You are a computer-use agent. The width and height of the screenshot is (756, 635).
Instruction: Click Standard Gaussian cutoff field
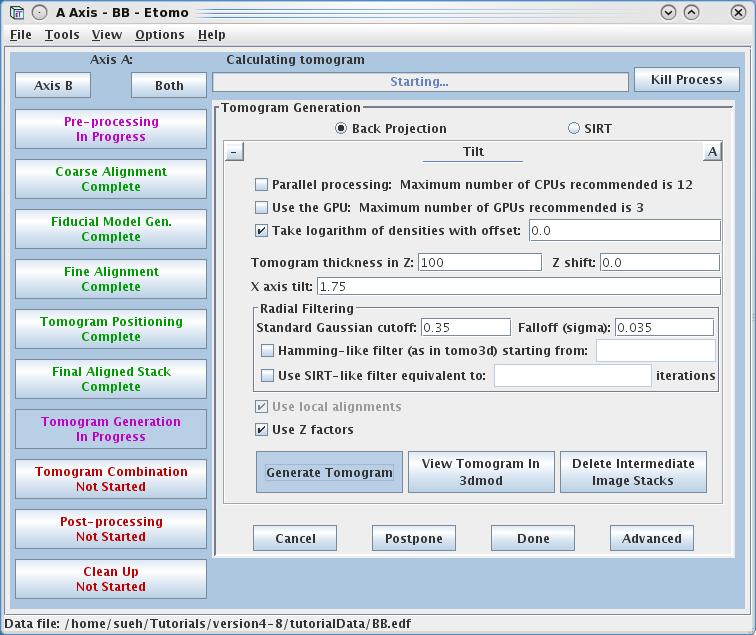pos(466,327)
